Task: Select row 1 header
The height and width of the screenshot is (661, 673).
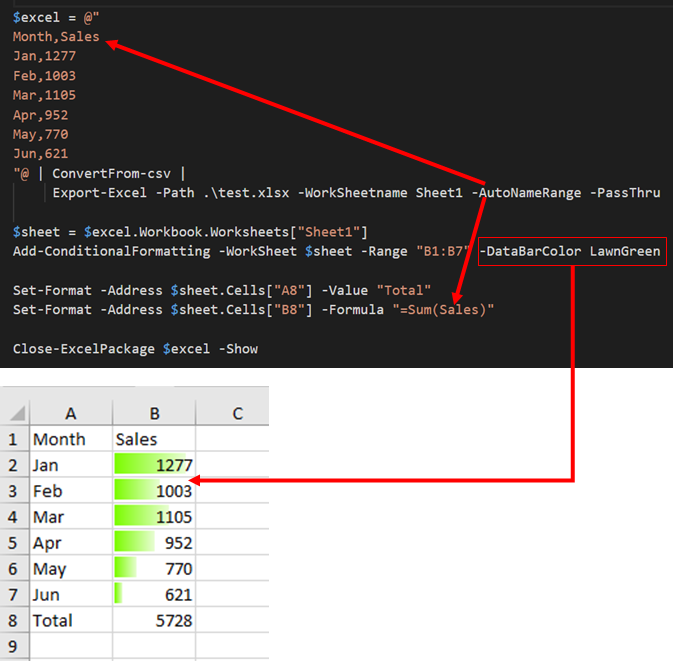Action: point(14,439)
